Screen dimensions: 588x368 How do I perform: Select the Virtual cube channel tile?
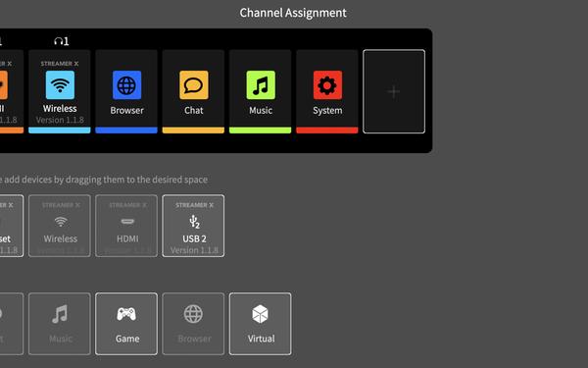[261, 324]
